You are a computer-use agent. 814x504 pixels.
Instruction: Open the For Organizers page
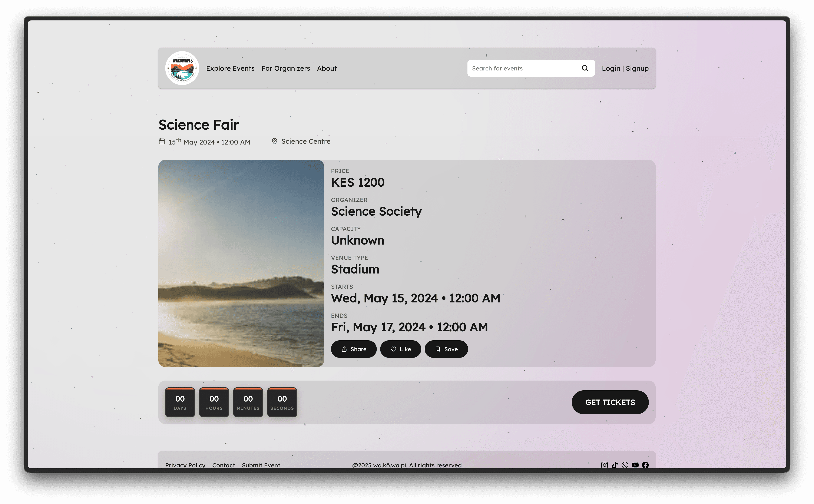(285, 68)
